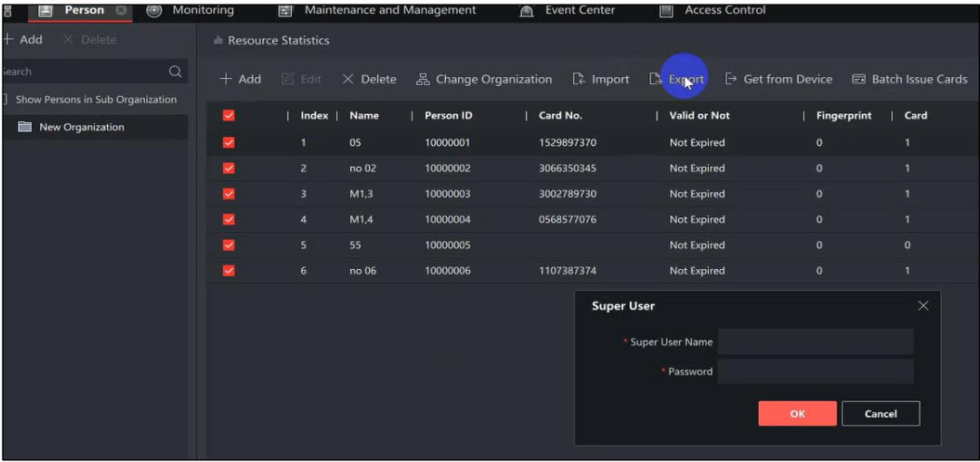Open the Access Control tab
The image size is (980, 462).
pos(724,11)
